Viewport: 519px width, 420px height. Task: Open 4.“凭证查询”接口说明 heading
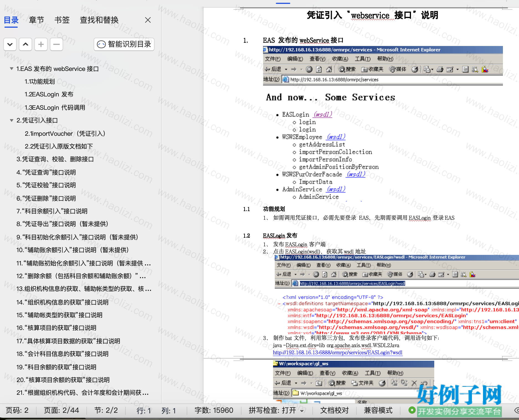pyautogui.click(x=46, y=172)
